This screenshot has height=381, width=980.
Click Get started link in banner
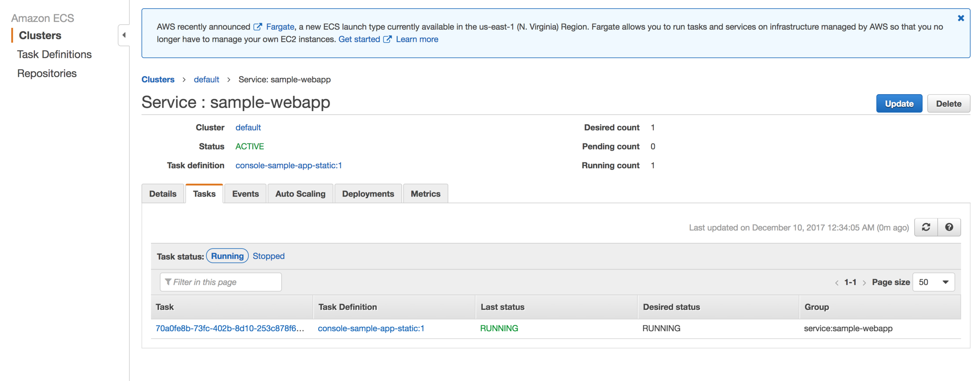click(359, 39)
